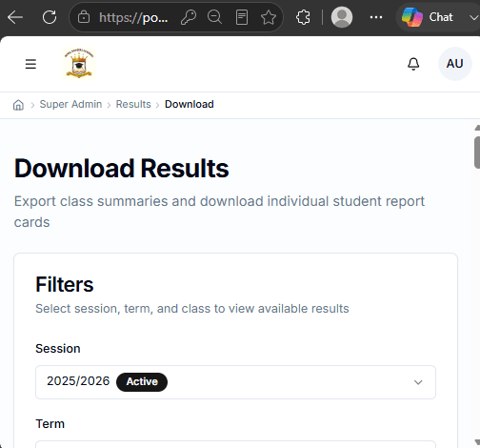
Task: Go back using the browser back arrow
Action: [15, 17]
